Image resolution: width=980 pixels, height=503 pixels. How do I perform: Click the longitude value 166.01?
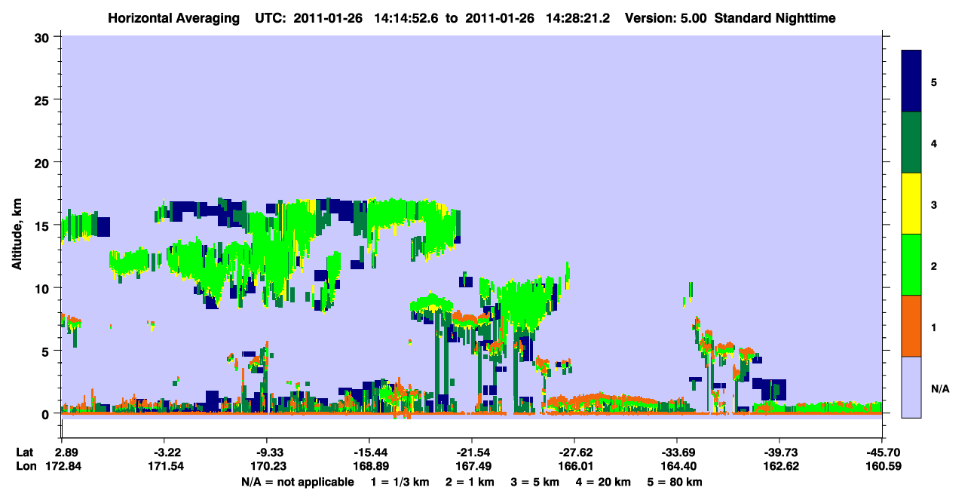pyautogui.click(x=574, y=467)
